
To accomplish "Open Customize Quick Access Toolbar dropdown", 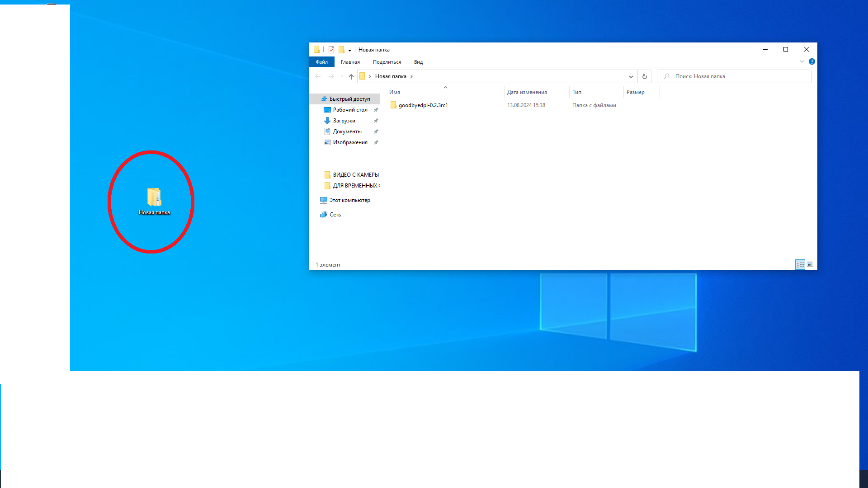I will click(349, 50).
